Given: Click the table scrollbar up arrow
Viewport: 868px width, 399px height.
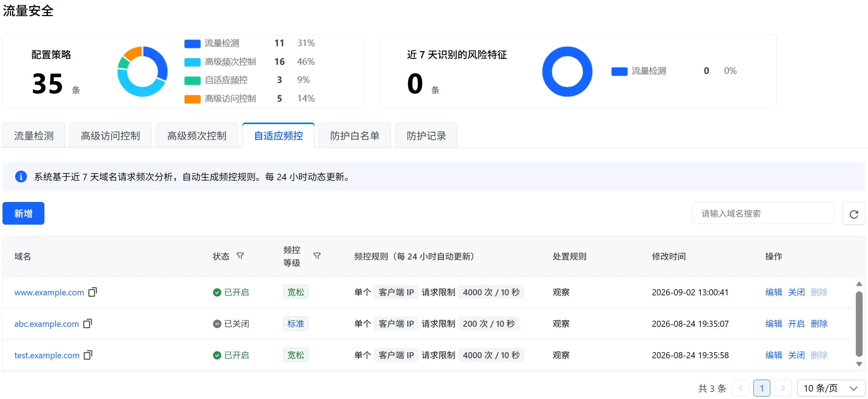Looking at the screenshot, I should click(x=859, y=284).
